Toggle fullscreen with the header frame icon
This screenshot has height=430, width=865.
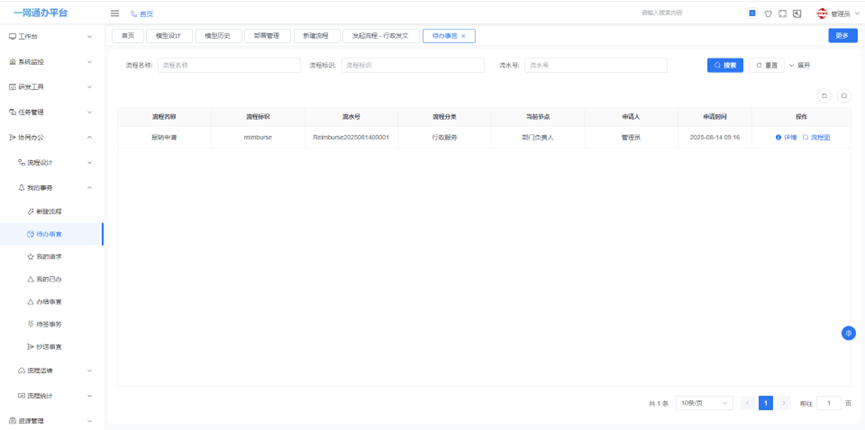tap(782, 14)
